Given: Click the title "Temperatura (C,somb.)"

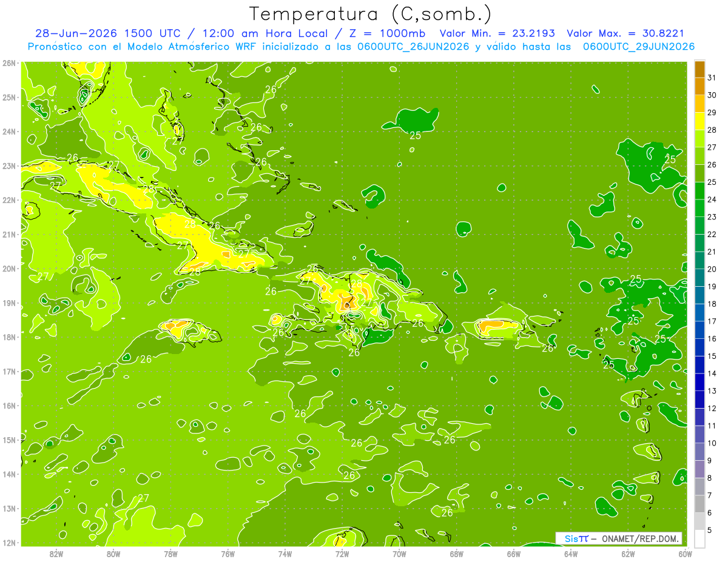Looking at the screenshot, I should pos(371,14).
